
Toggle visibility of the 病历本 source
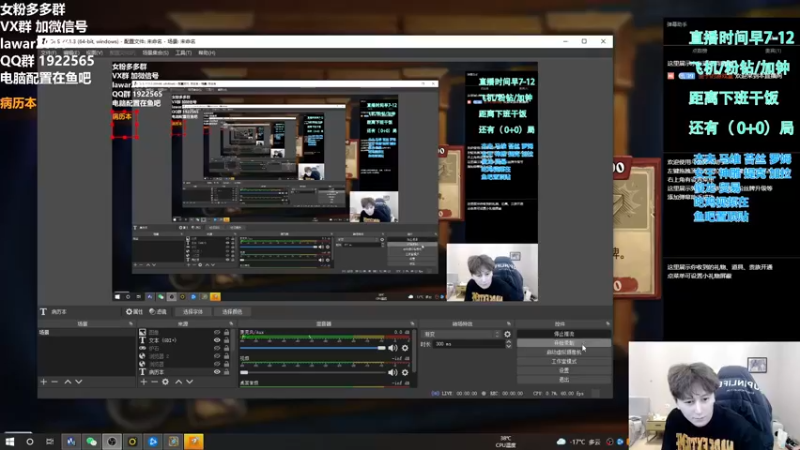point(217,372)
